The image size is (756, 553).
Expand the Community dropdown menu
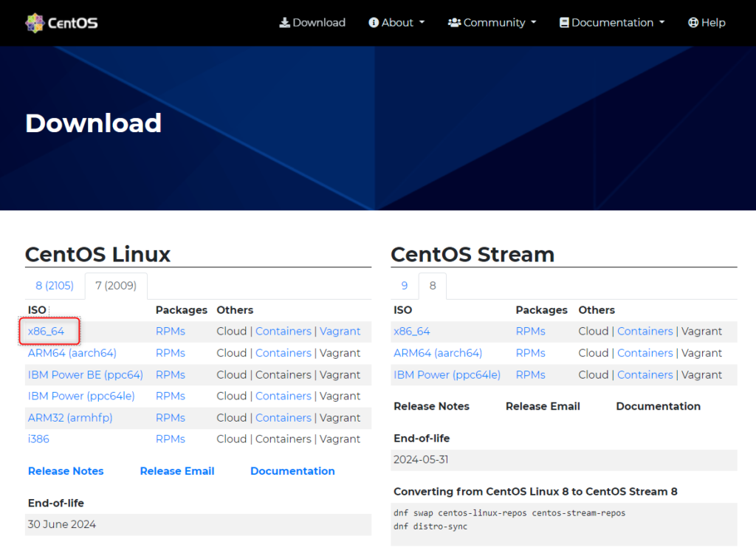492,23
